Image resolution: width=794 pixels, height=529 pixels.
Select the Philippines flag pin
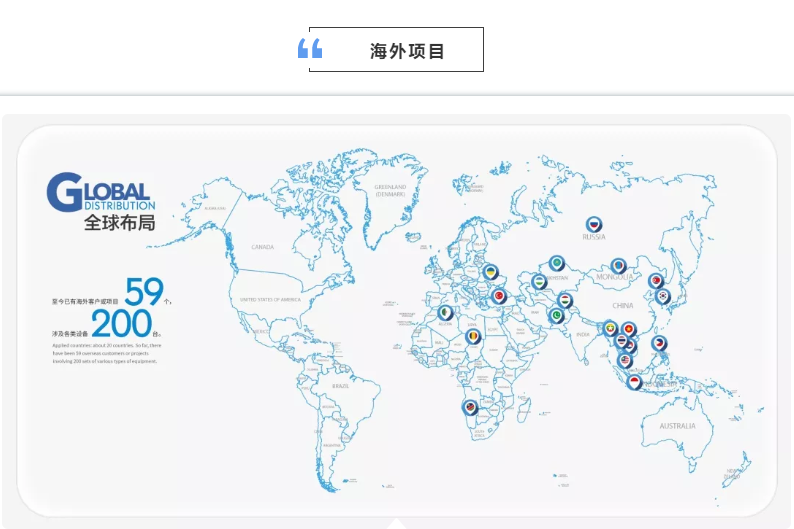pyautogui.click(x=659, y=343)
